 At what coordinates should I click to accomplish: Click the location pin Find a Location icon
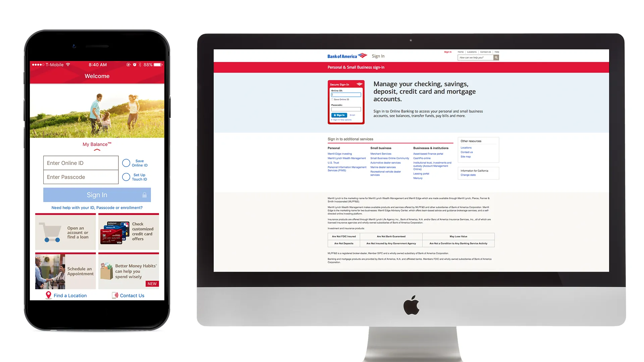point(48,295)
